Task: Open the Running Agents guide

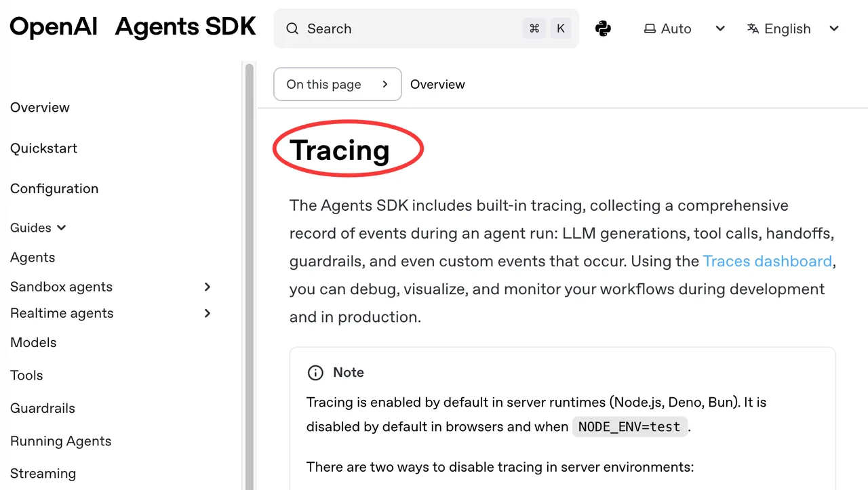Action: pyautogui.click(x=61, y=441)
